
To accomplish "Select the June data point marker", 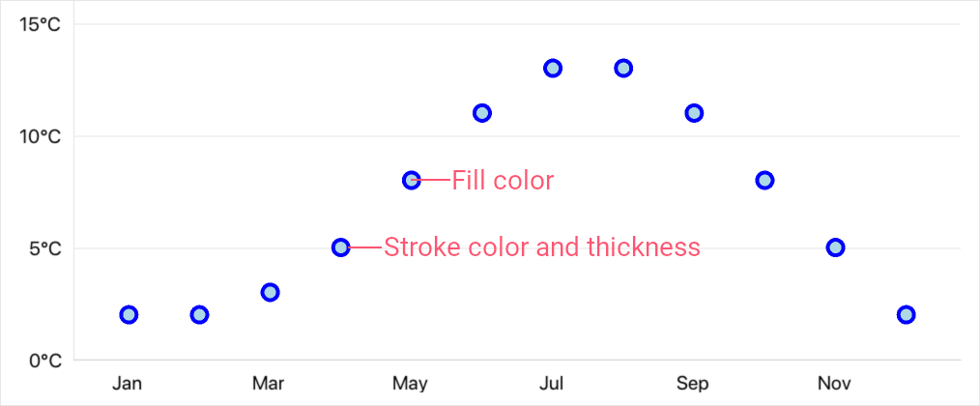I will (x=481, y=113).
